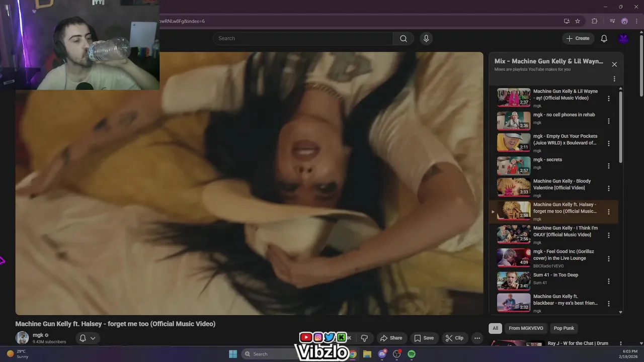Select 'blackbear - my ex's best friend' title
The height and width of the screenshot is (362, 644).
click(x=566, y=300)
